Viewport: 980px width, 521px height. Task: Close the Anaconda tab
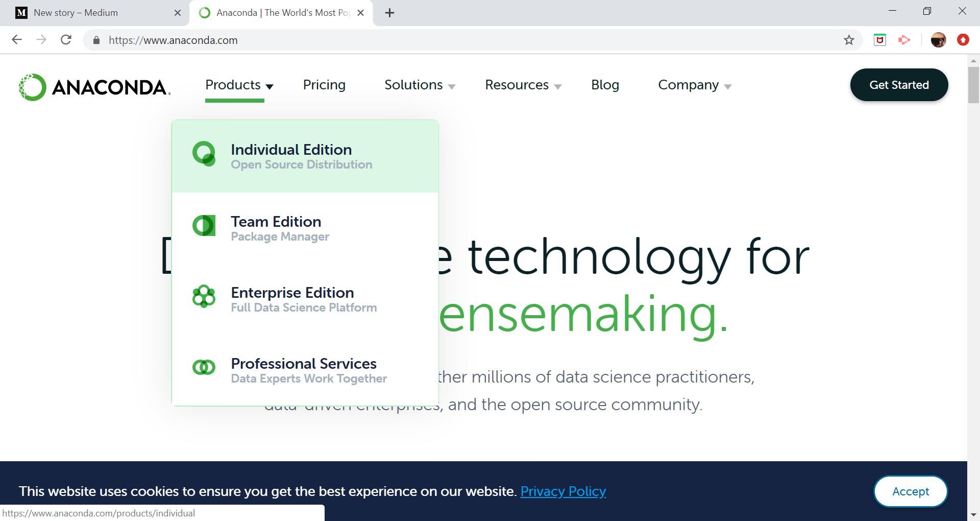pyautogui.click(x=360, y=13)
